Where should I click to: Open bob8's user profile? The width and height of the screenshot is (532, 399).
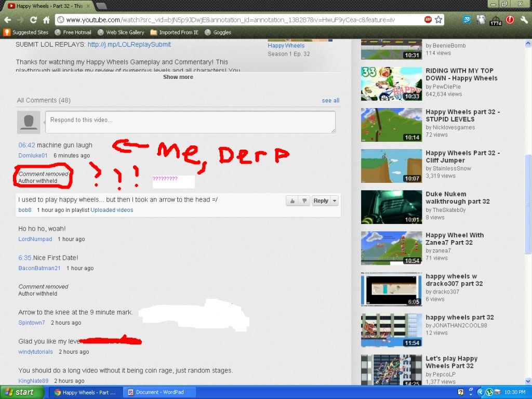[25, 210]
